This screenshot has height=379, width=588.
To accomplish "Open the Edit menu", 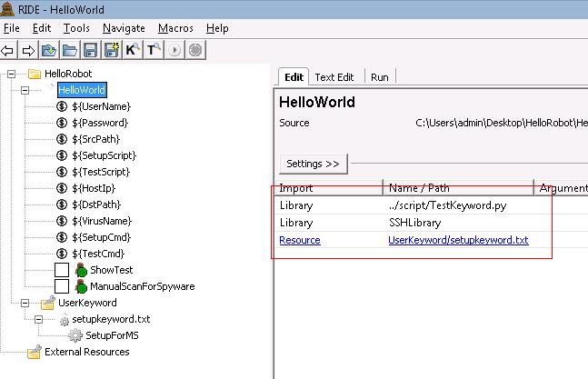I will pyautogui.click(x=42, y=28).
